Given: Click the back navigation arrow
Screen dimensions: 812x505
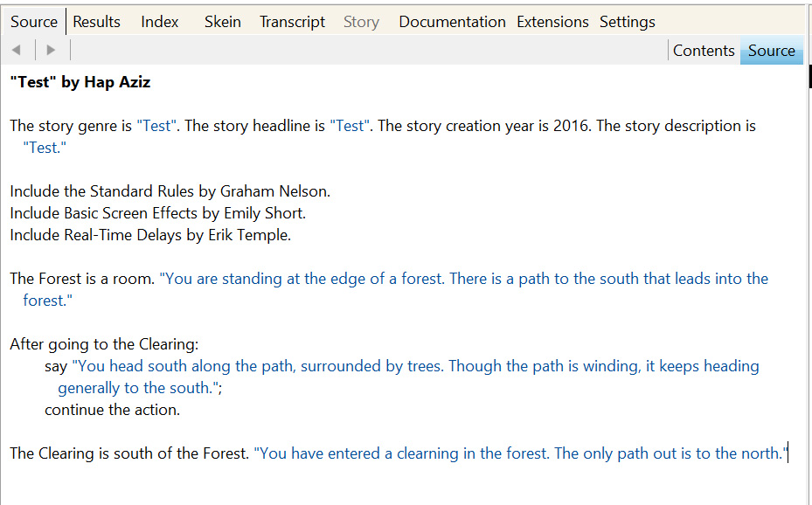Looking at the screenshot, I should pyautogui.click(x=17, y=51).
